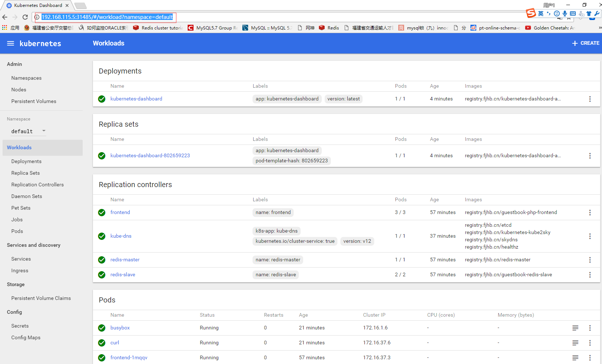Open busybox pod link
Viewport: 602px width, 364px height.
[120, 328]
